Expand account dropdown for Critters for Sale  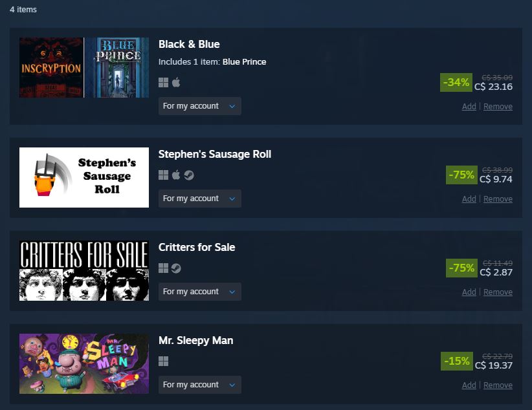click(200, 292)
